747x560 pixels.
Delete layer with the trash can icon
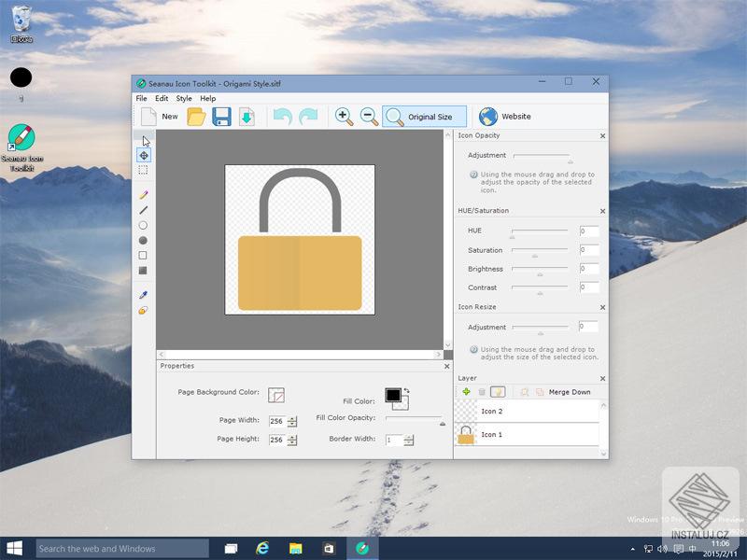click(x=482, y=392)
